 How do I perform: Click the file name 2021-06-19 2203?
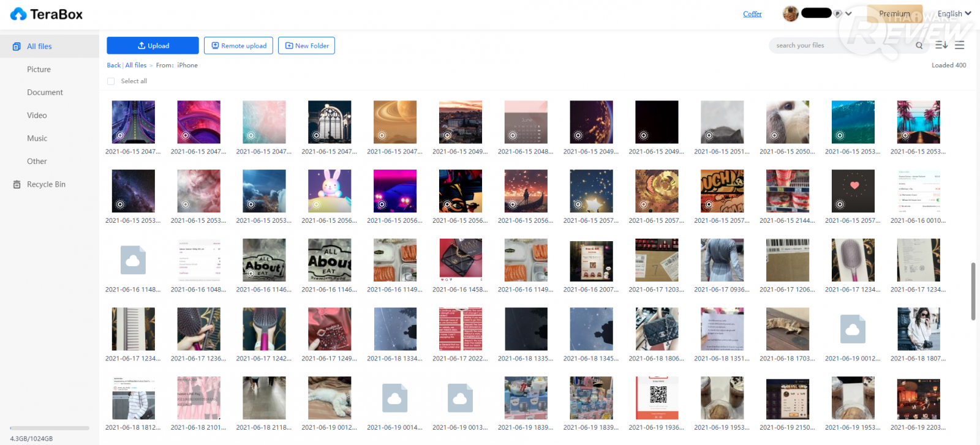[x=918, y=428]
